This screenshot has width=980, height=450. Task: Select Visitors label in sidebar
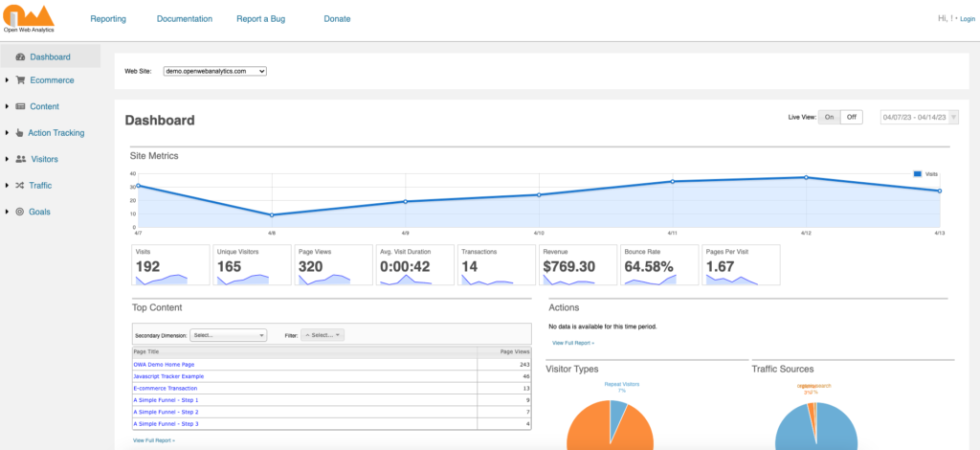tap(44, 159)
